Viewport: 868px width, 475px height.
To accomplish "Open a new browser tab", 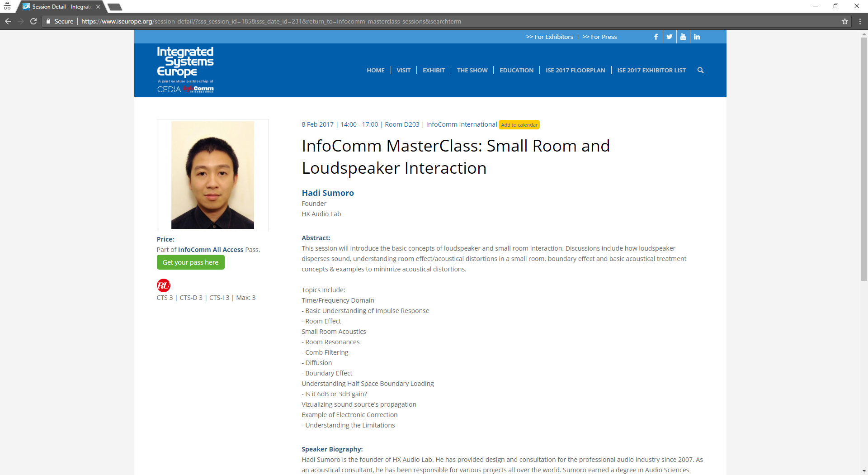I will pos(115,7).
